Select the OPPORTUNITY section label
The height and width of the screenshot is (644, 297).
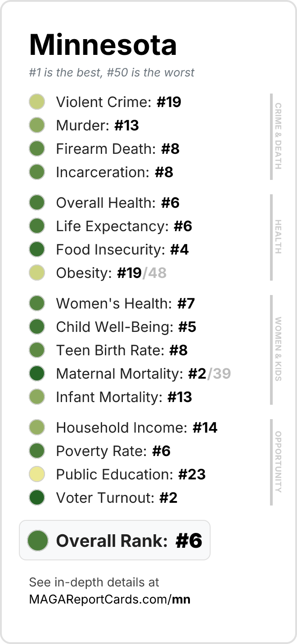(278, 462)
